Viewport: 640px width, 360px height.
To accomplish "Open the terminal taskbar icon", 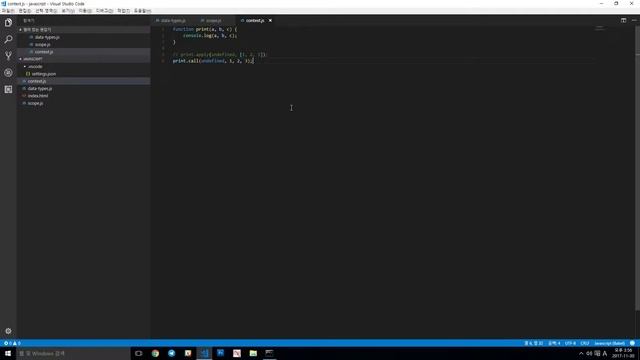I will (x=269, y=353).
